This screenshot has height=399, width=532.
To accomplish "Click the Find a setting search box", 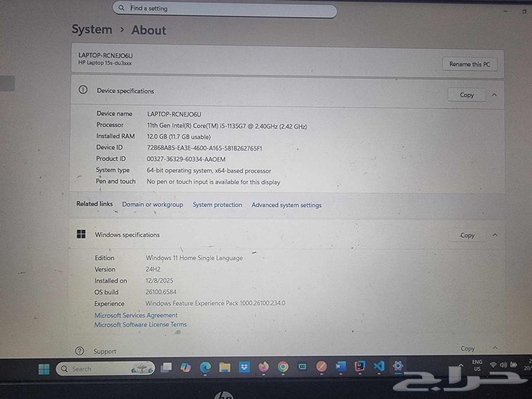I will pyautogui.click(x=225, y=9).
